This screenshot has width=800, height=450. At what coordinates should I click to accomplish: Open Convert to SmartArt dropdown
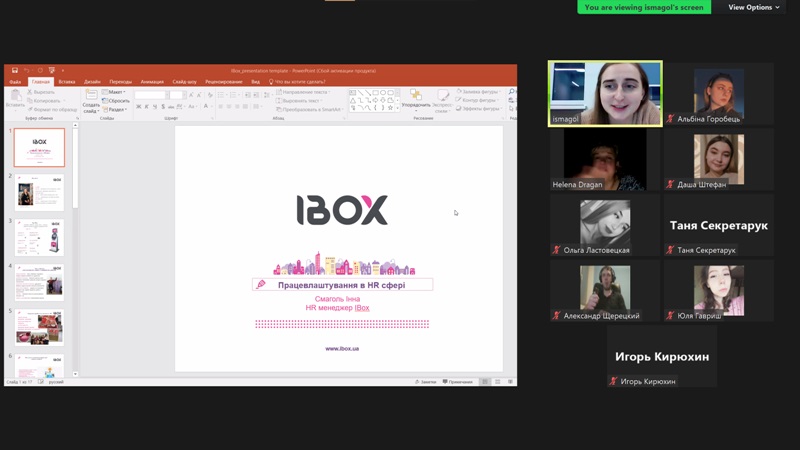click(309, 109)
